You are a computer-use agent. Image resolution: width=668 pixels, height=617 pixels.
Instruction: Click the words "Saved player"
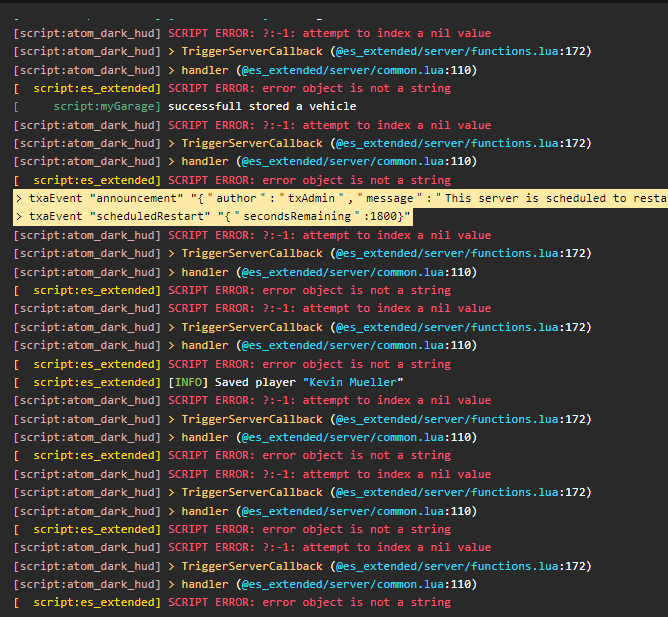pyautogui.click(x=255, y=382)
